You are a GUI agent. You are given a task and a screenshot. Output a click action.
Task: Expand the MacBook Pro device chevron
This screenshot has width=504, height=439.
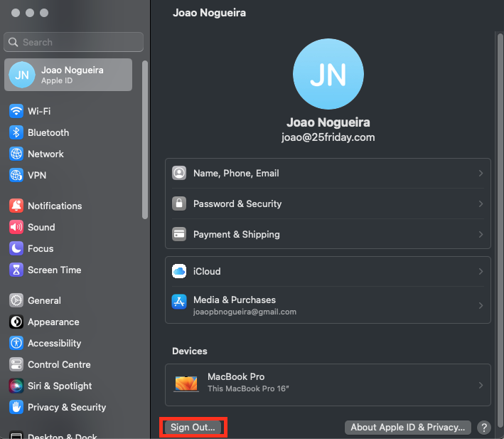(x=481, y=386)
